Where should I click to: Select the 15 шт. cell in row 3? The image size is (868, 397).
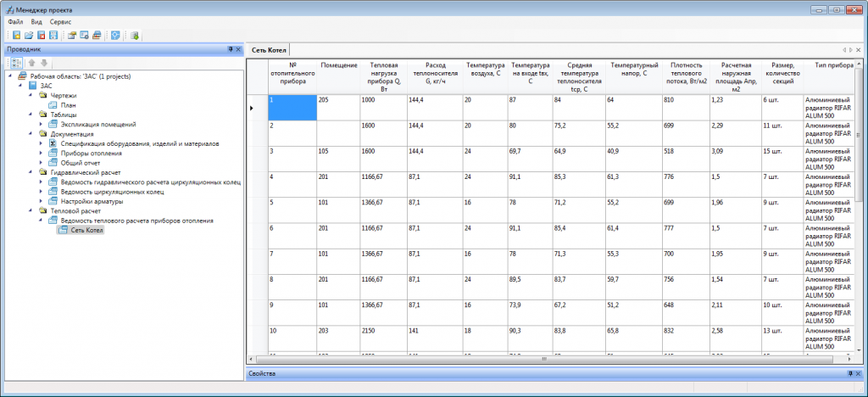click(x=782, y=159)
